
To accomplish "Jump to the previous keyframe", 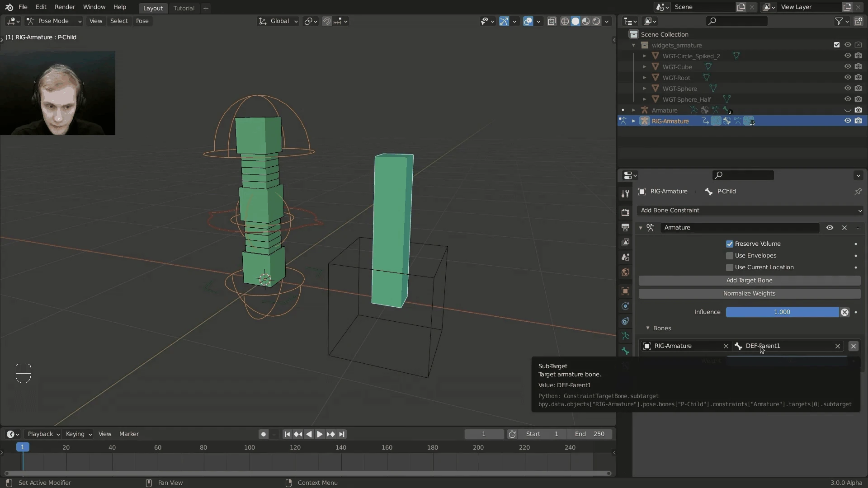I will [298, 434].
